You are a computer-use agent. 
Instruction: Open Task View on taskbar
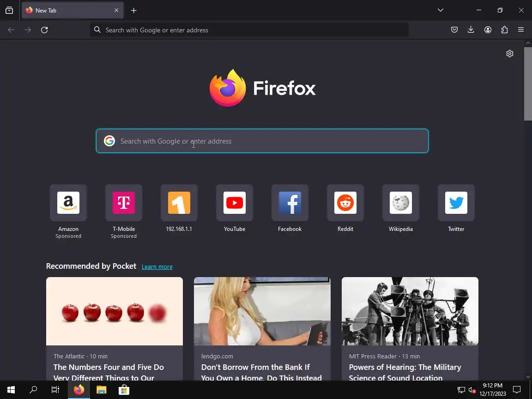[55, 390]
